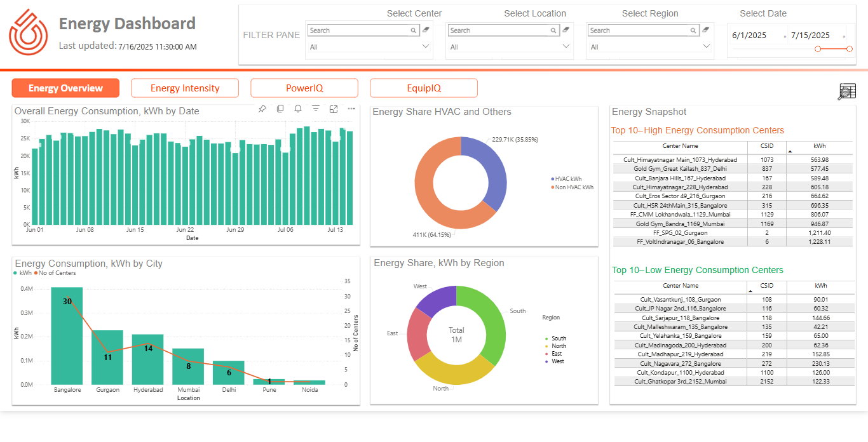This screenshot has height=442, width=868.
Task: Expand the Select Location dropdown
Action: (x=566, y=46)
